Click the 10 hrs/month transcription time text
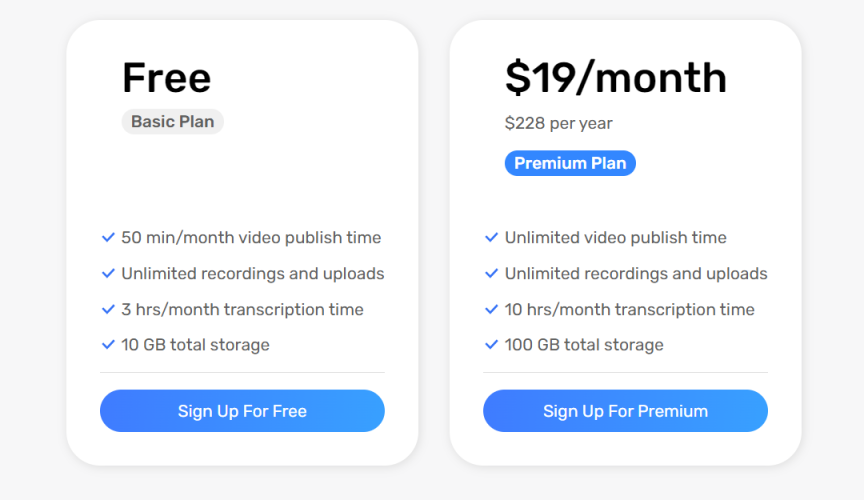The width and height of the screenshot is (864, 500). (x=629, y=310)
